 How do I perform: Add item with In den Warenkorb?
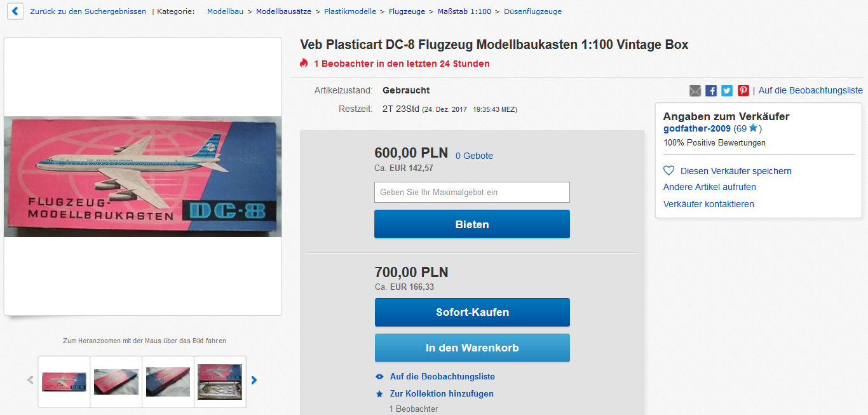[x=472, y=348]
